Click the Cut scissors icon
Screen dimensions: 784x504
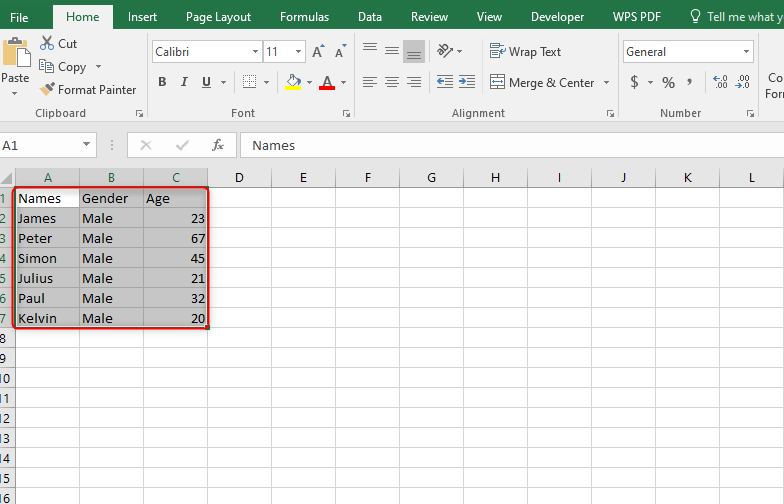pos(47,44)
